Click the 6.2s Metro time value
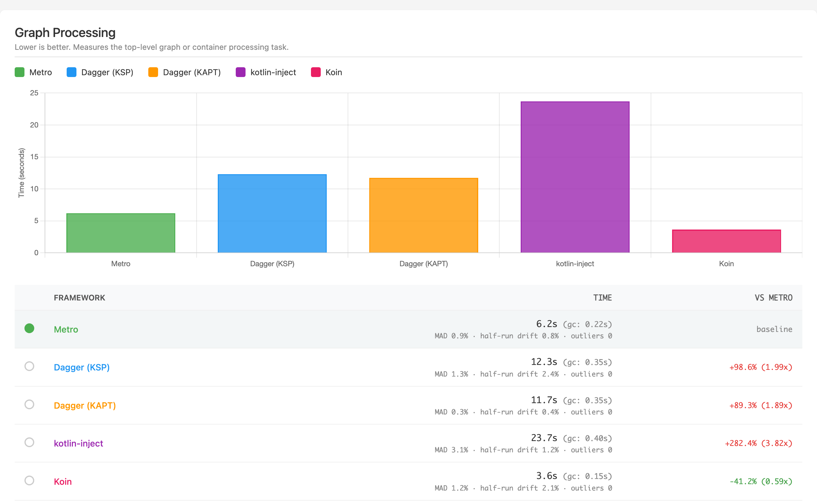This screenshot has width=817, height=504. point(547,324)
